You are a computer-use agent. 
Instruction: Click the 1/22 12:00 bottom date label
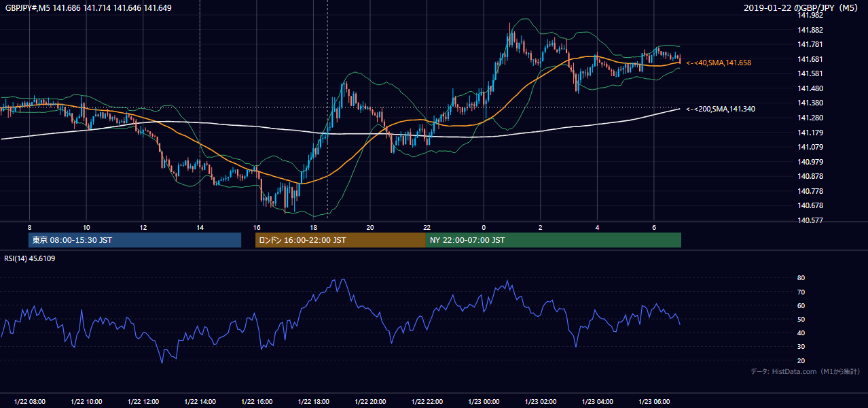pos(143,402)
